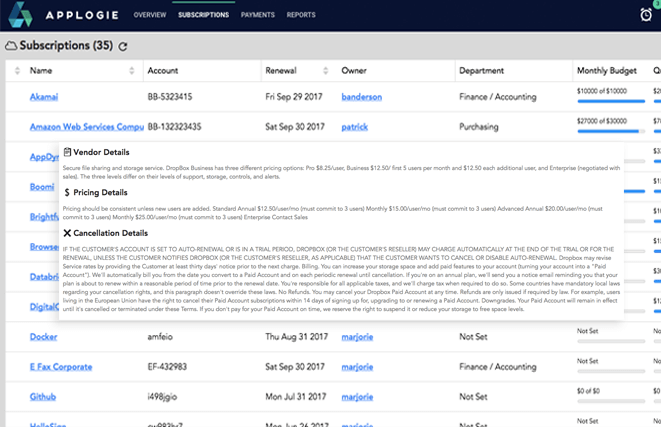
Task: Click account EF-432983
Action: pos(167,367)
